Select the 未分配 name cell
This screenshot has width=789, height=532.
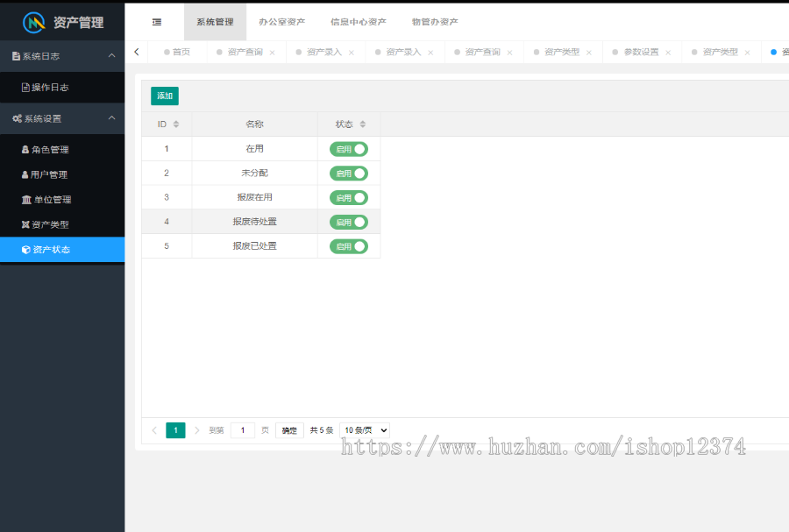(254, 173)
